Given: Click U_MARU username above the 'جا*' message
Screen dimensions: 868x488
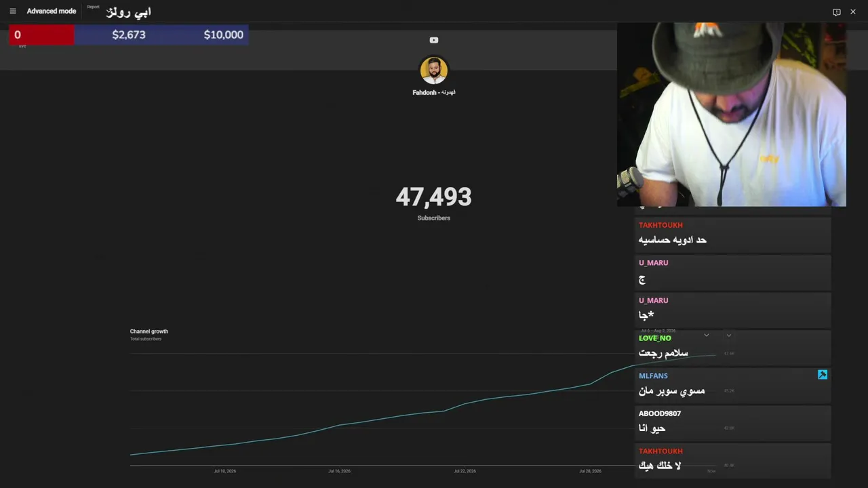Looking at the screenshot, I should pos(654,300).
